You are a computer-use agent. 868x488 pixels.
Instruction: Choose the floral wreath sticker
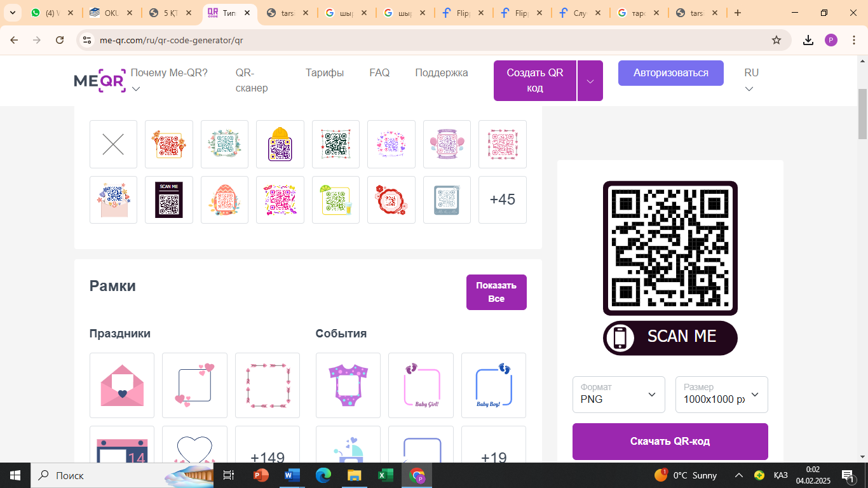[x=224, y=144]
